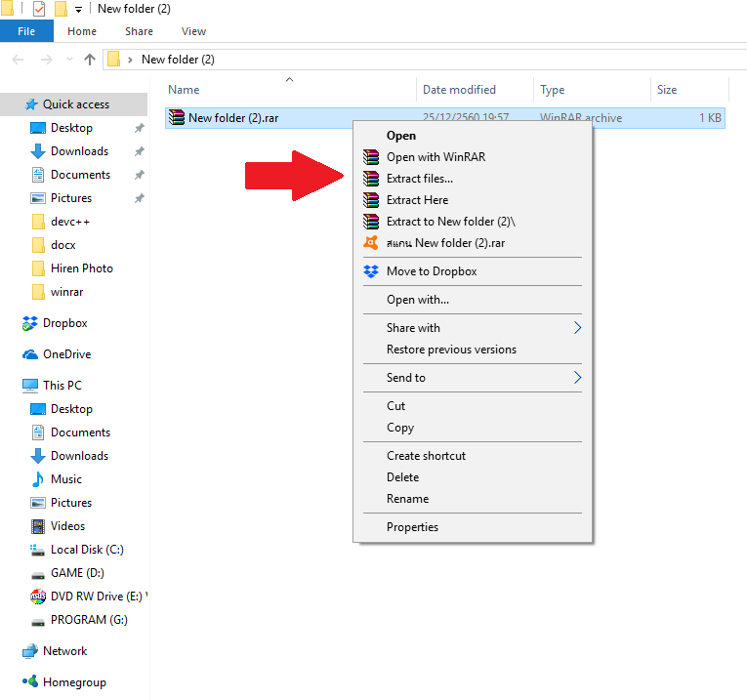Select PROGRAM (G:) drive
Screen dimensions: 747x700
[89, 620]
